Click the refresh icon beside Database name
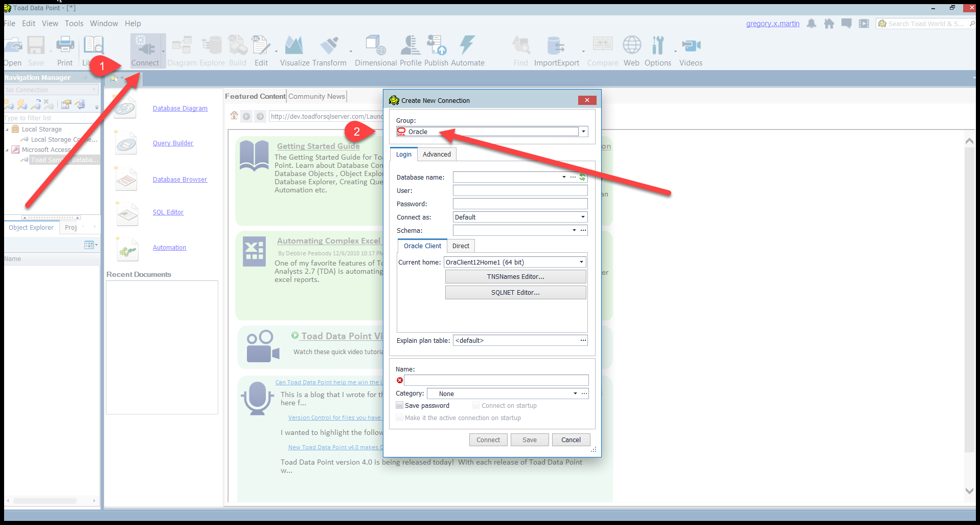This screenshot has width=980, height=525. point(582,177)
